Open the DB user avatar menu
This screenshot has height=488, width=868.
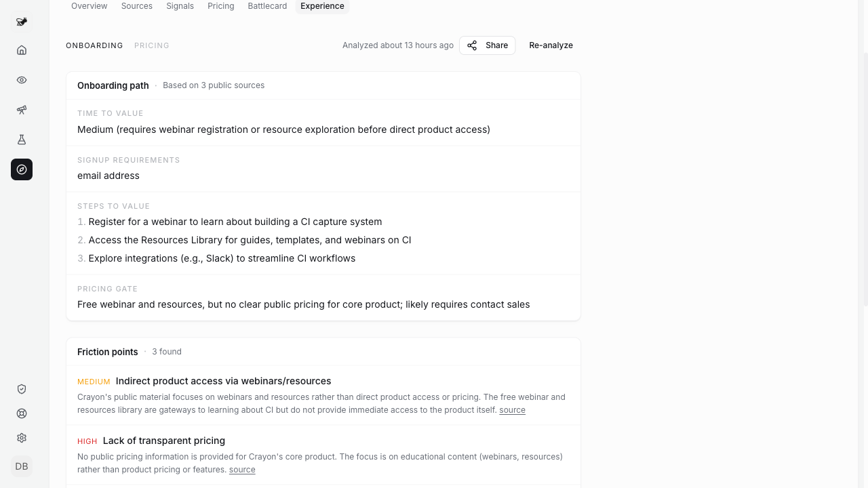22,466
